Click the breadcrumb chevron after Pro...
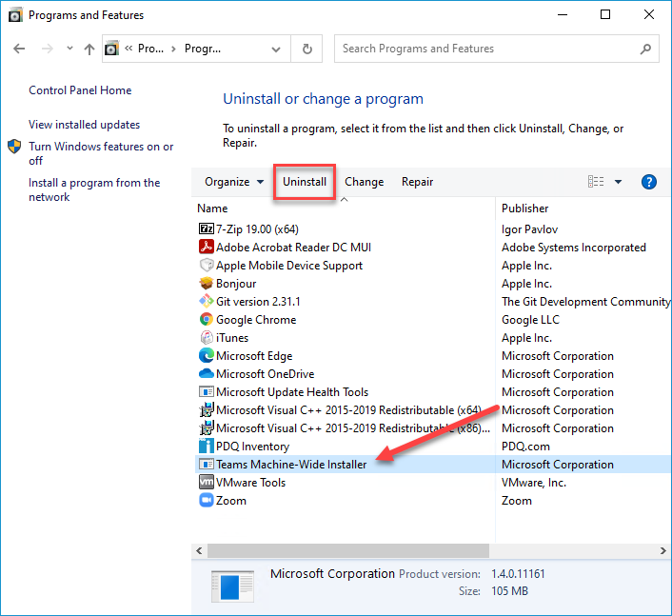This screenshot has height=616, width=672. [x=173, y=49]
